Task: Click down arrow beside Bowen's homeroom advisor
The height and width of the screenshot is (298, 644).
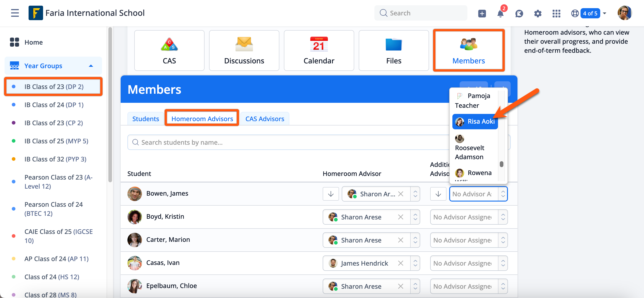Action: coord(330,194)
